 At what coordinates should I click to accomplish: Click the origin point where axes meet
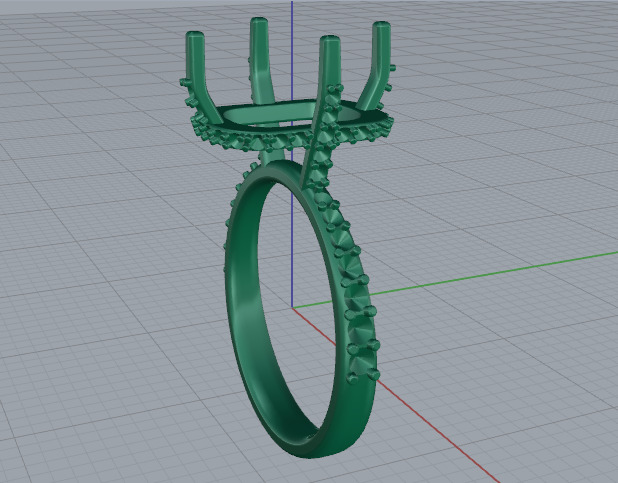pyautogui.click(x=292, y=308)
